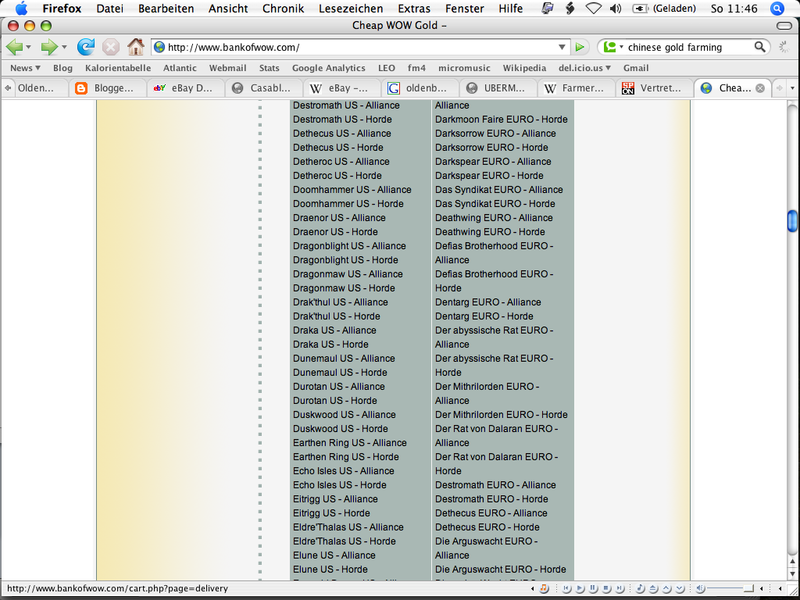This screenshot has width=800, height=600.
Task: Switch to the eBay D... tab
Action: click(185, 88)
